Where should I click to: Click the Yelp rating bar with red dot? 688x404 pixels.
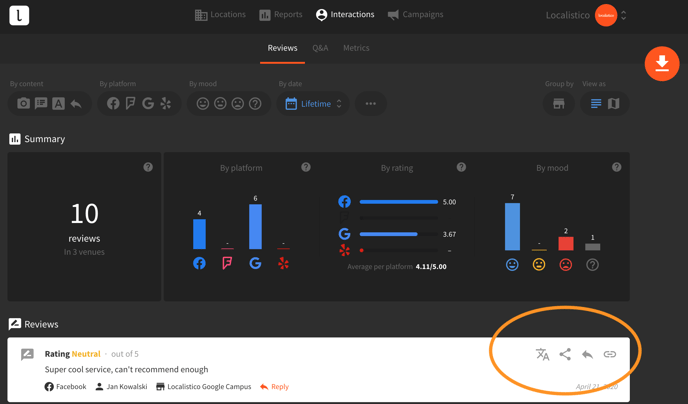tap(398, 250)
